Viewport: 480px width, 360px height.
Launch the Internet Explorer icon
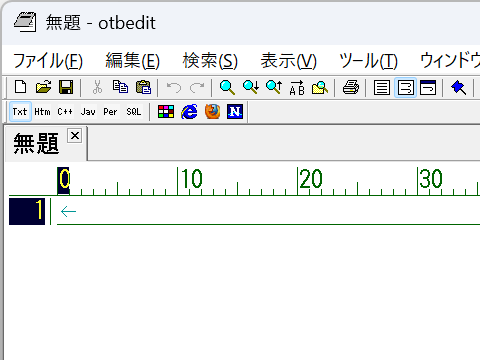(x=189, y=112)
